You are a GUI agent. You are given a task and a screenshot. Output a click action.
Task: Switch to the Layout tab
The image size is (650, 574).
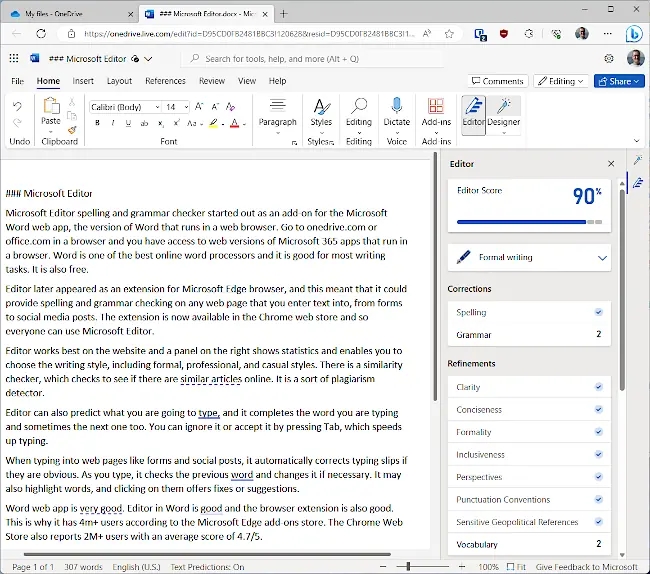119,81
